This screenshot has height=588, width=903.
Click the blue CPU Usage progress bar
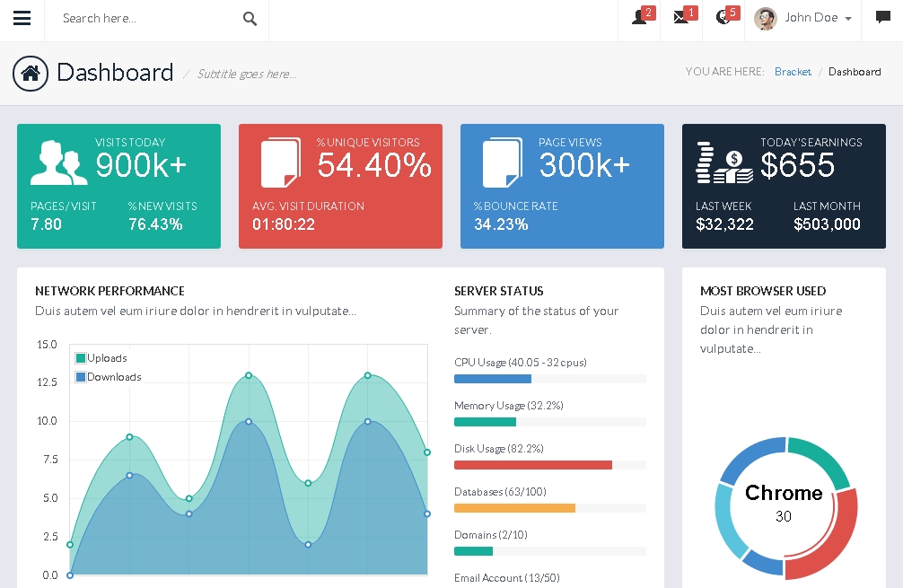493,379
